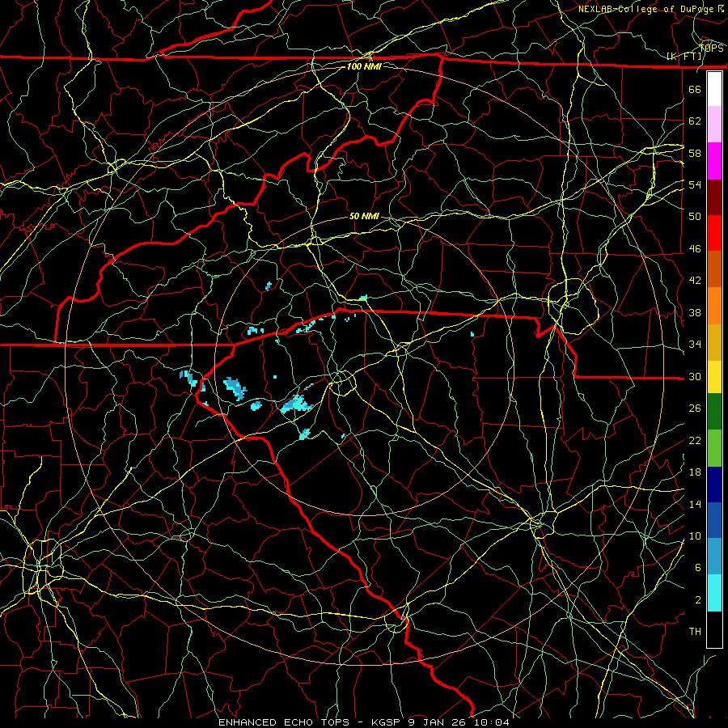Click the "66" legend value
The image size is (728, 728).
click(x=695, y=89)
